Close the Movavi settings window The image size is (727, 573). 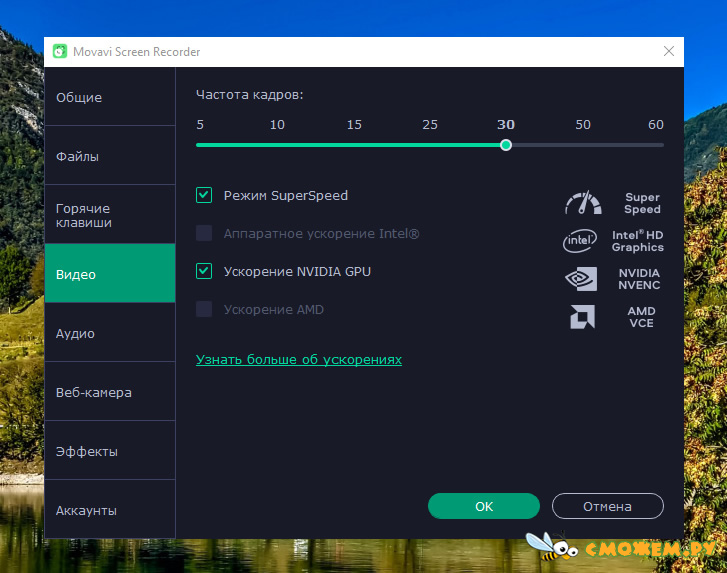(669, 51)
